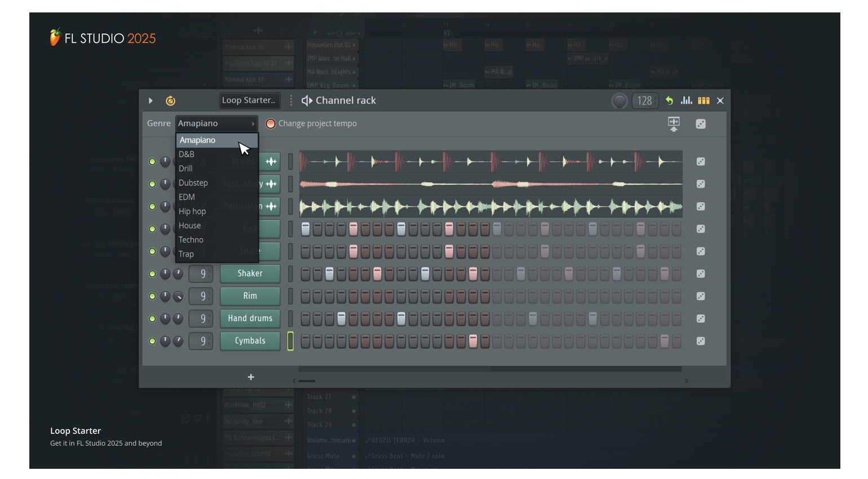
Task: Click the Hand drums channel button
Action: (x=250, y=318)
